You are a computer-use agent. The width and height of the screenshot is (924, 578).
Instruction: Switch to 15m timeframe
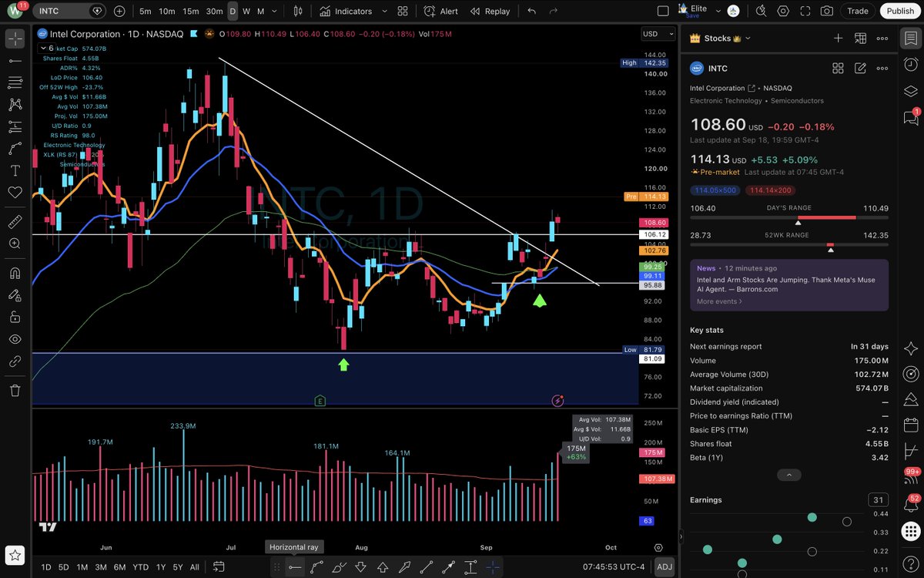point(191,11)
